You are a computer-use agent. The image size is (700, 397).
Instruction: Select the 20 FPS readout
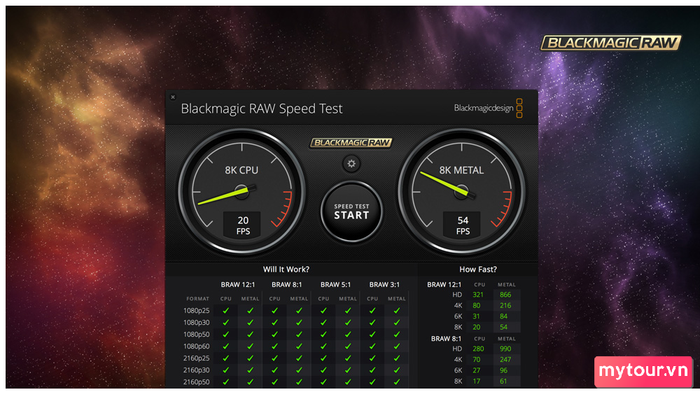pos(243,225)
